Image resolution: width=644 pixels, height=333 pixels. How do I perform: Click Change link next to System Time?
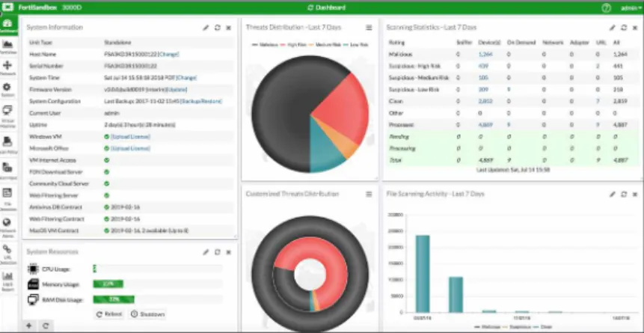186,78
